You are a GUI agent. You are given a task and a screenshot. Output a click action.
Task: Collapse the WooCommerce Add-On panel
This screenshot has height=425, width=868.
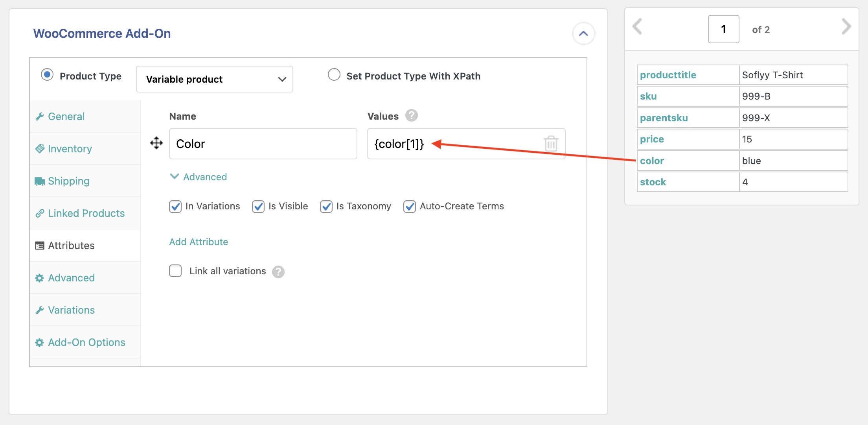click(583, 33)
